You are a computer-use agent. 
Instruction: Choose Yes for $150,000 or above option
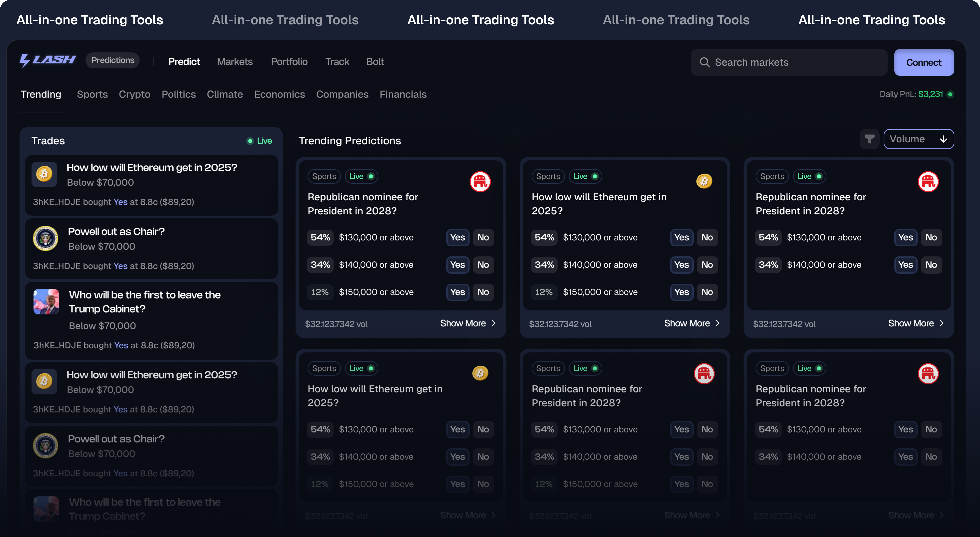coord(457,292)
